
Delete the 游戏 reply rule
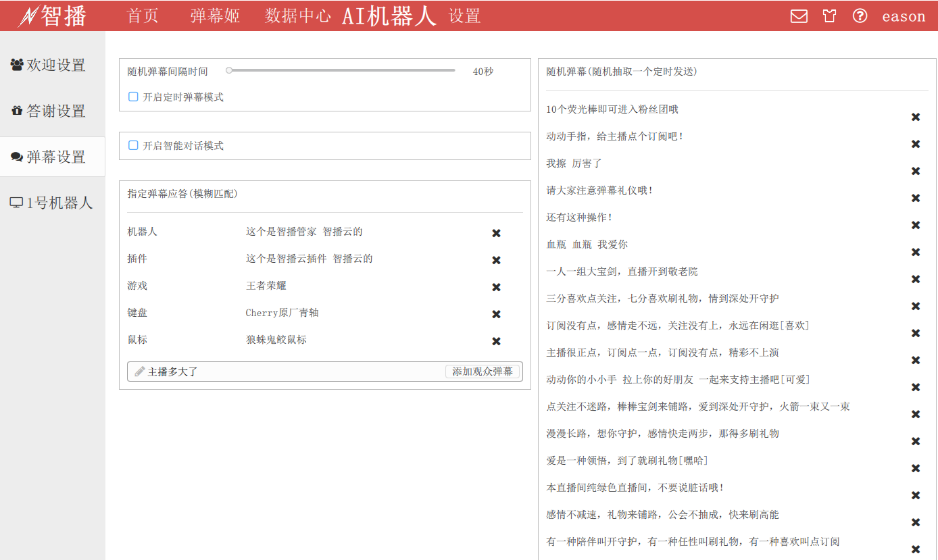point(496,287)
